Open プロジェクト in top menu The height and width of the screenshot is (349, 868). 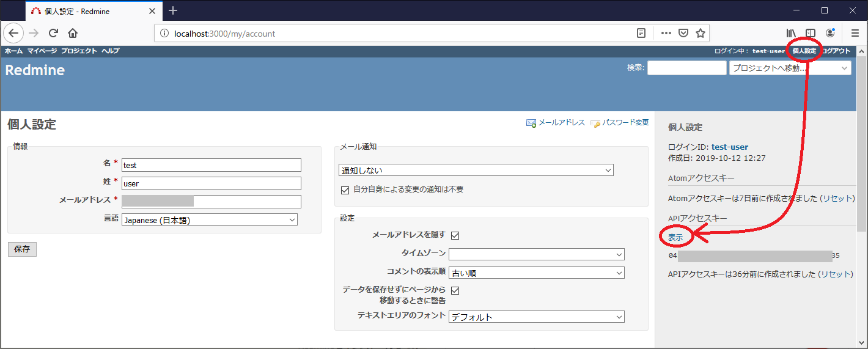point(79,51)
